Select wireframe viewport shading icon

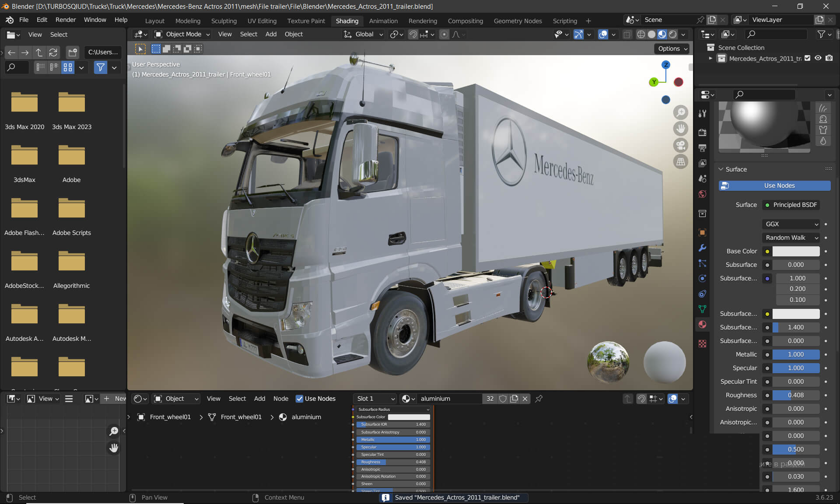(641, 34)
